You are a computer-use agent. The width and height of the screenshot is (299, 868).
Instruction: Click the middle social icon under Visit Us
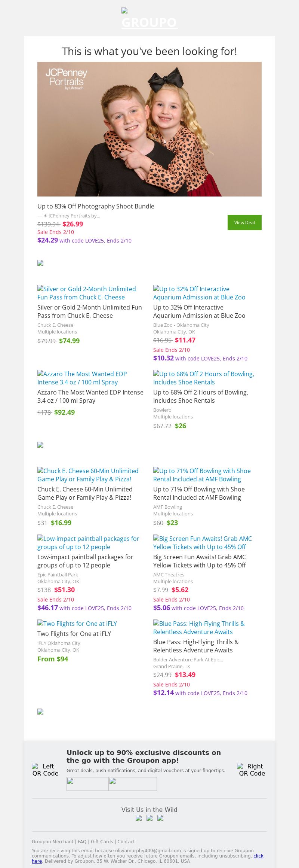tap(149, 818)
